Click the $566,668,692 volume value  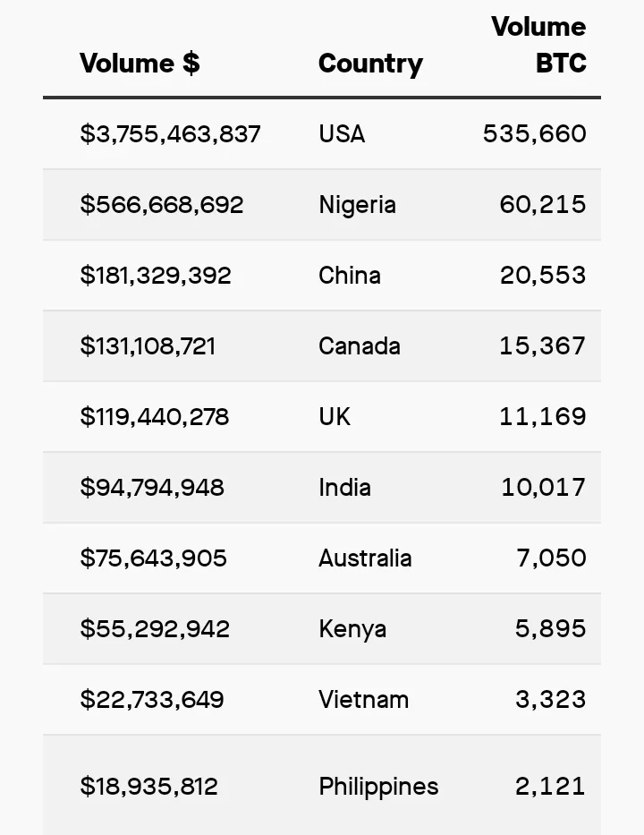click(162, 205)
